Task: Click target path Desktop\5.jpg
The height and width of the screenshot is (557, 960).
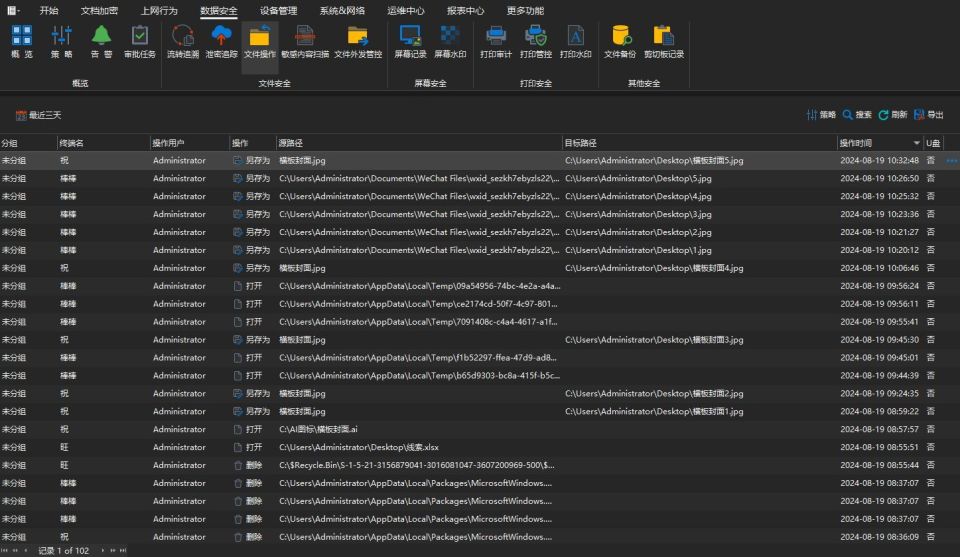Action: tap(638, 178)
